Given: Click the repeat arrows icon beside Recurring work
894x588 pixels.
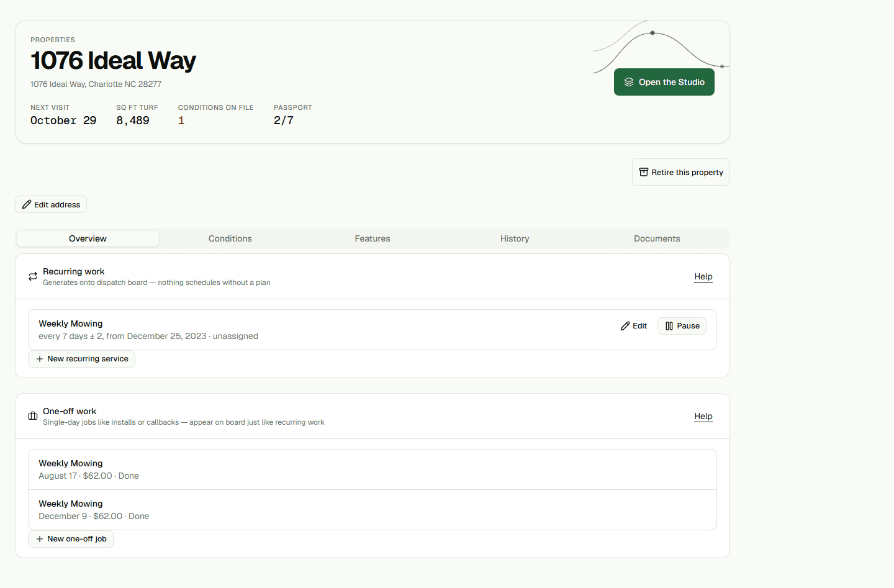Looking at the screenshot, I should pos(33,276).
